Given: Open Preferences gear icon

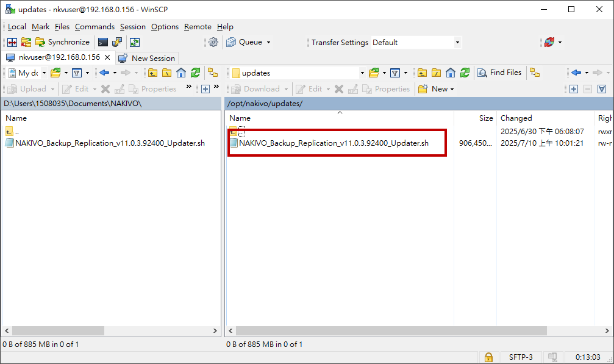Looking at the screenshot, I should coord(213,42).
